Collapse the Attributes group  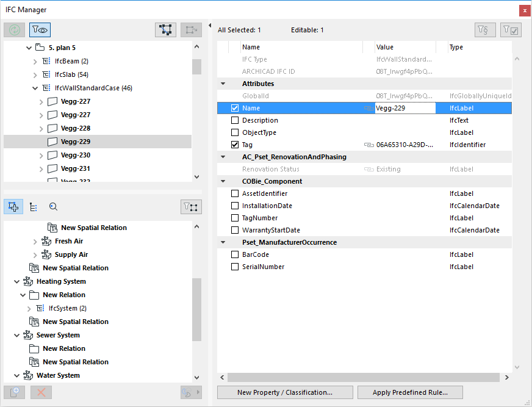223,84
